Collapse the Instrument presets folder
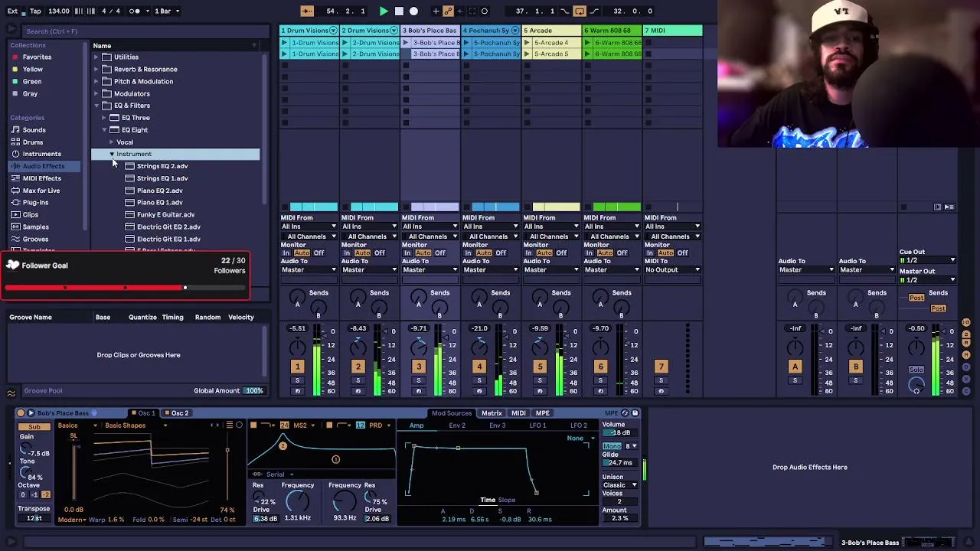 pyautogui.click(x=112, y=155)
